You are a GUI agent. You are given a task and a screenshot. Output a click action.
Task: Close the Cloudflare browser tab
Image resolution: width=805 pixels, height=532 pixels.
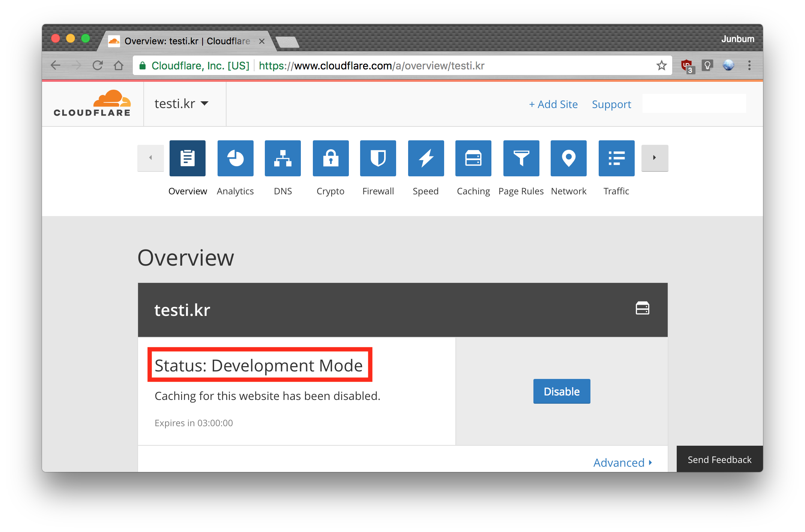click(x=262, y=41)
